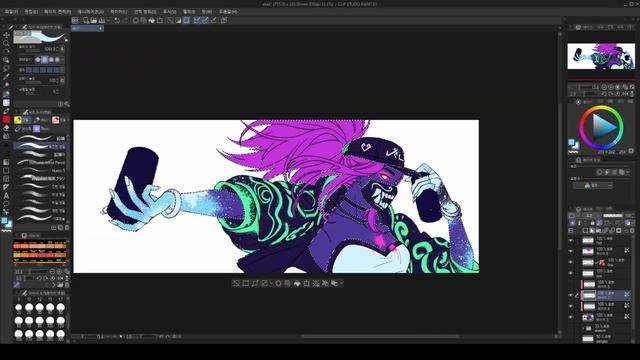Toggle the eye icon of the selected highlighted layer
This screenshot has width=640, height=360.
tap(571, 295)
